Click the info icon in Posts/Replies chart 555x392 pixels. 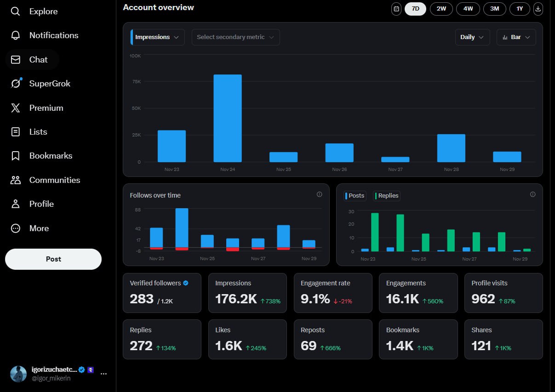[x=532, y=194]
